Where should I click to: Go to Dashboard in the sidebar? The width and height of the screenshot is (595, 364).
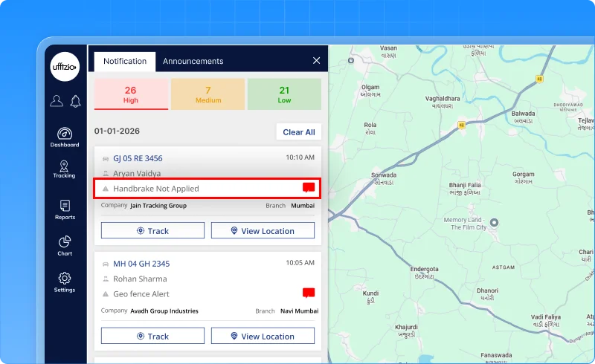click(x=65, y=137)
